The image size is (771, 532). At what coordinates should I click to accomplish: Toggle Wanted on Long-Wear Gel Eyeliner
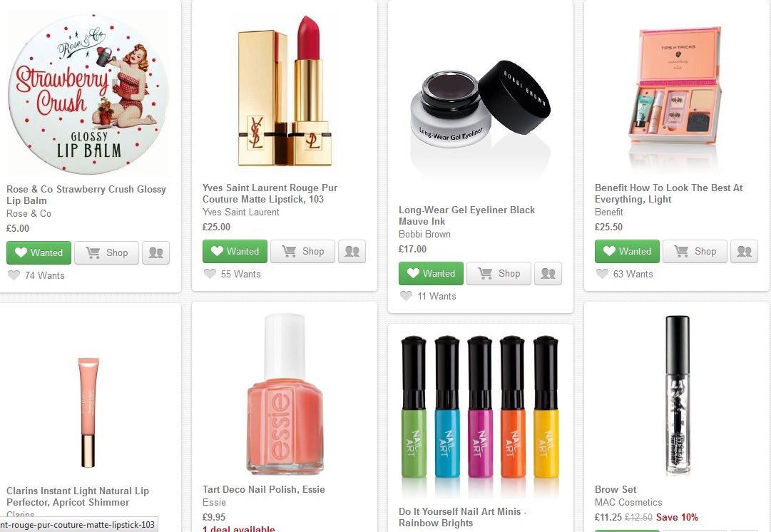tap(432, 273)
